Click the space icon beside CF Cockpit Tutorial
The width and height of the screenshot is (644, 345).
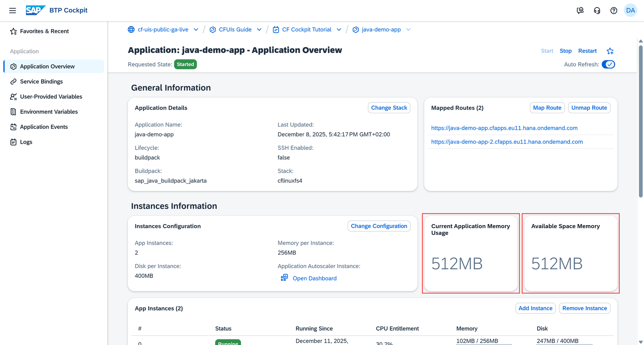click(275, 30)
